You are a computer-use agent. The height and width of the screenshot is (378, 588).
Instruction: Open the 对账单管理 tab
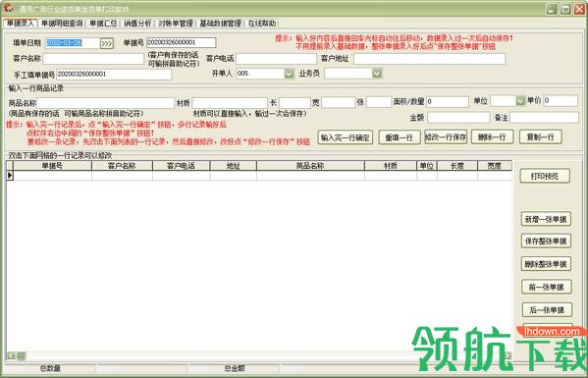tap(176, 24)
